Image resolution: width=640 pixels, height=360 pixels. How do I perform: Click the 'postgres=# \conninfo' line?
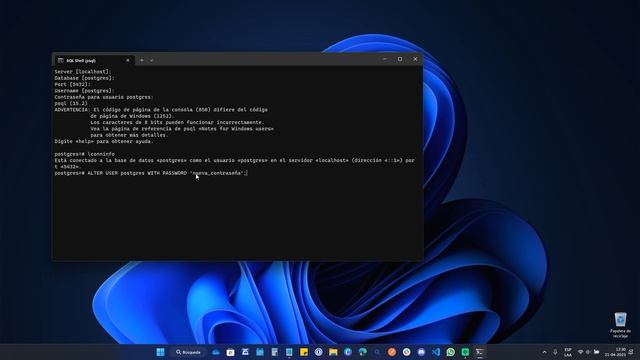(x=84, y=154)
